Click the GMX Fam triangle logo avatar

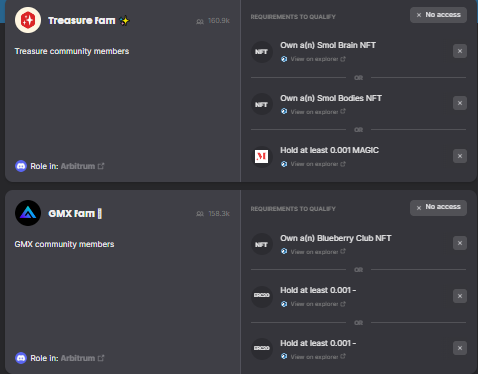click(28, 213)
